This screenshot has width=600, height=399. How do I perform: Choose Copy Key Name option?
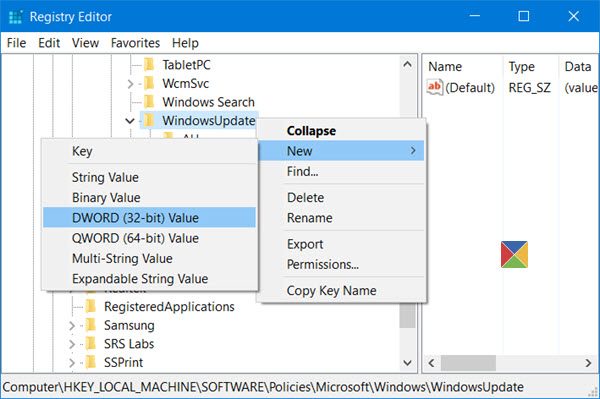click(x=331, y=291)
